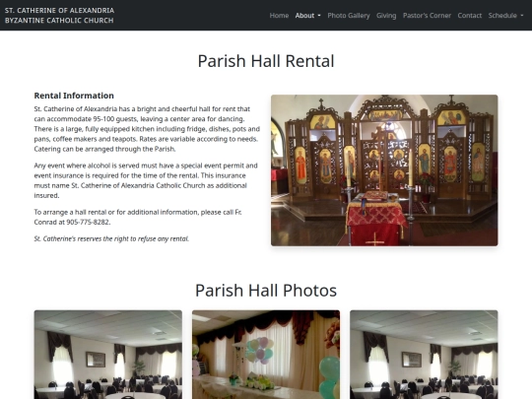Go to the Giving page
Image resolution: width=532 pixels, height=399 pixels.
coord(386,16)
